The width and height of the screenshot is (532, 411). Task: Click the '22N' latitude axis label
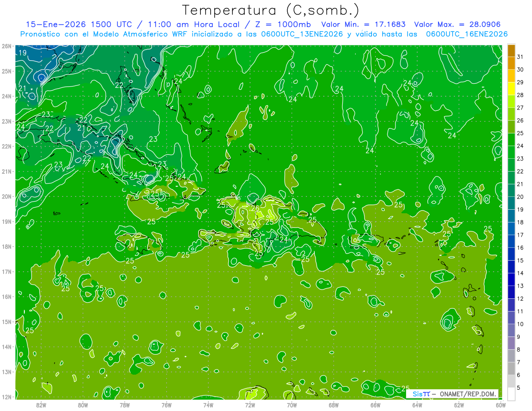[x=7, y=146]
